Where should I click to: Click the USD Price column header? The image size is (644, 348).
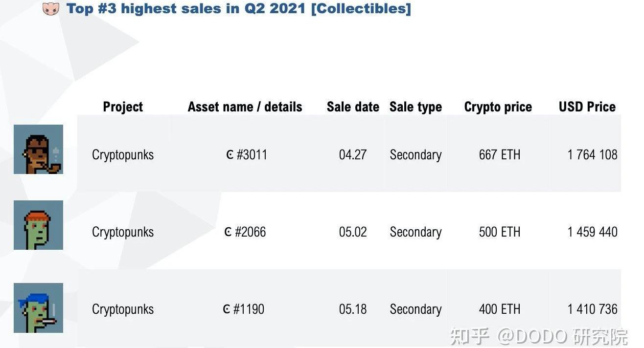pyautogui.click(x=587, y=107)
